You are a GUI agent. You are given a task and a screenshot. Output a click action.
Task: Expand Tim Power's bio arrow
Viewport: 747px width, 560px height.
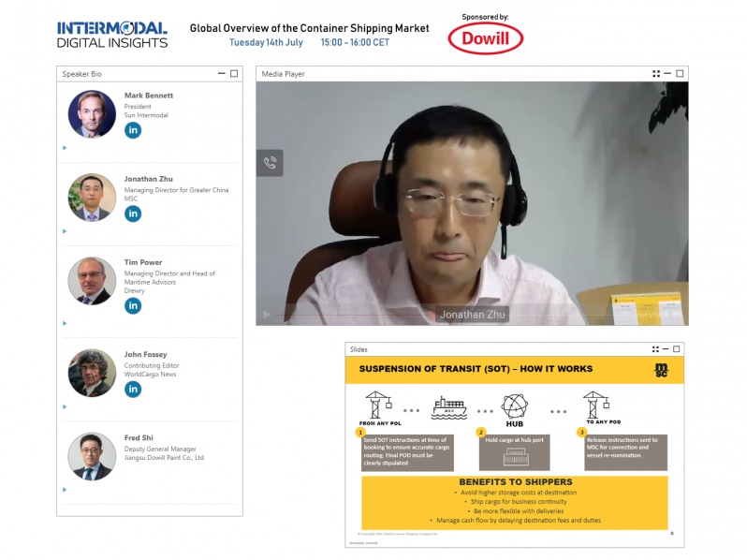click(65, 323)
